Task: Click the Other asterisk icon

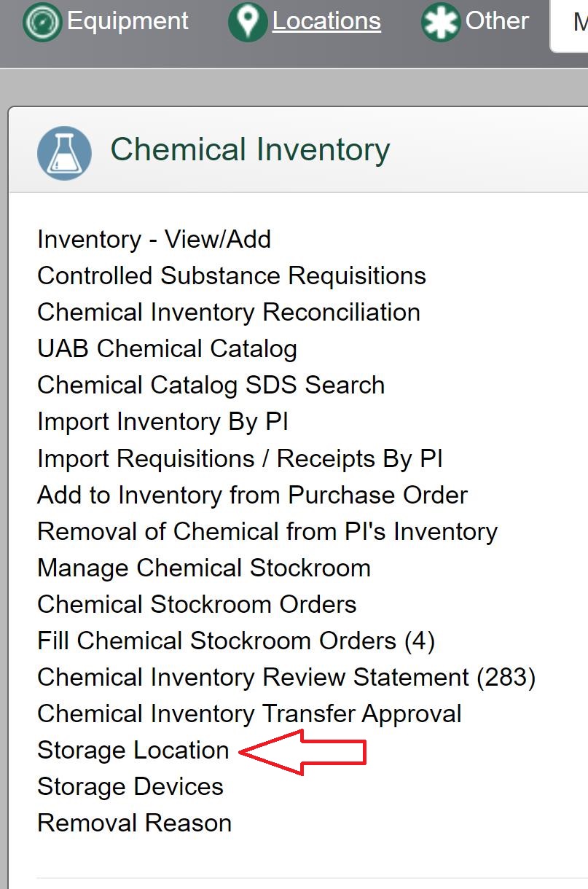Action: click(440, 22)
